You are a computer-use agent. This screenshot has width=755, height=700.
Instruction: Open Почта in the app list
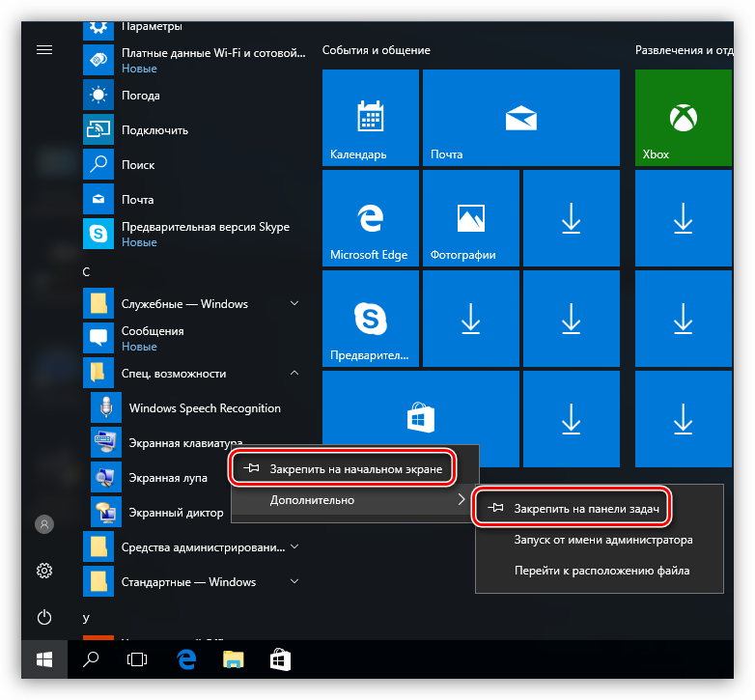[194, 199]
